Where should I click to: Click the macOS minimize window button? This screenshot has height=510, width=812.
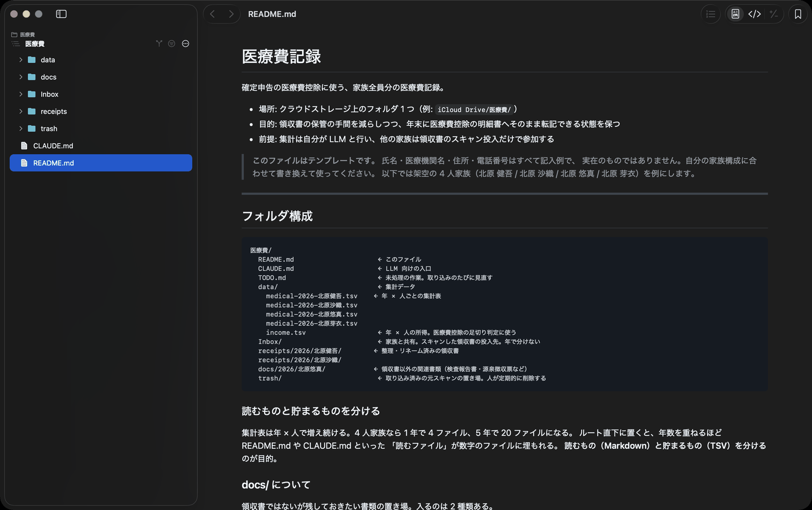tap(26, 14)
